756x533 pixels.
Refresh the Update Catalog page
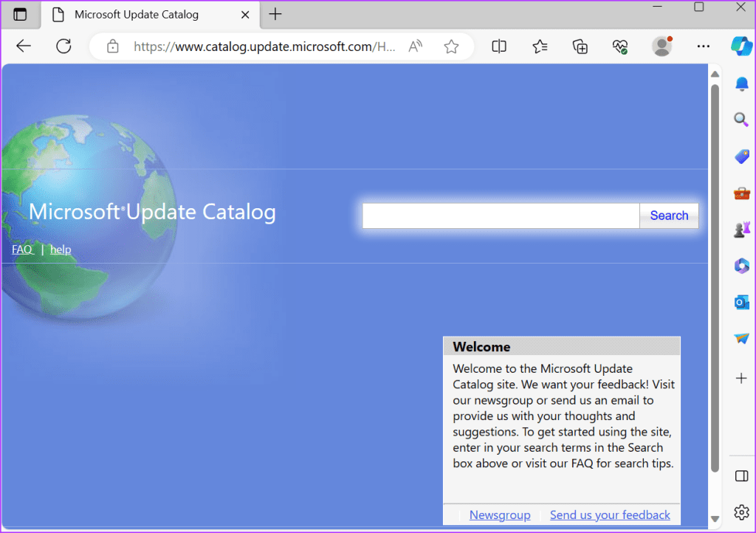(x=63, y=46)
